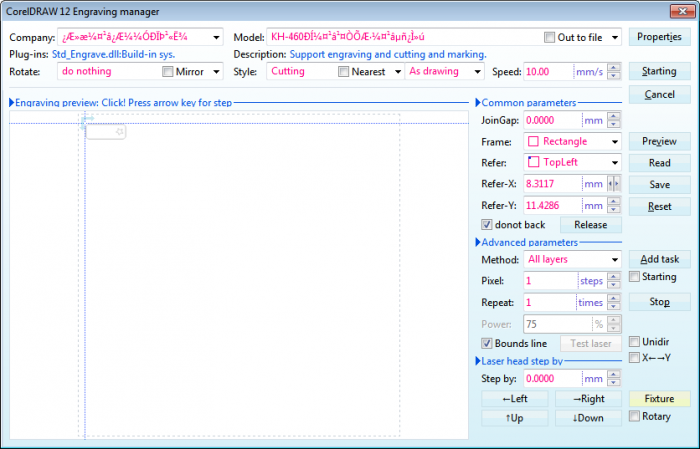Image resolution: width=700 pixels, height=449 pixels.
Task: Move laser head with →Right button
Action: pos(588,399)
